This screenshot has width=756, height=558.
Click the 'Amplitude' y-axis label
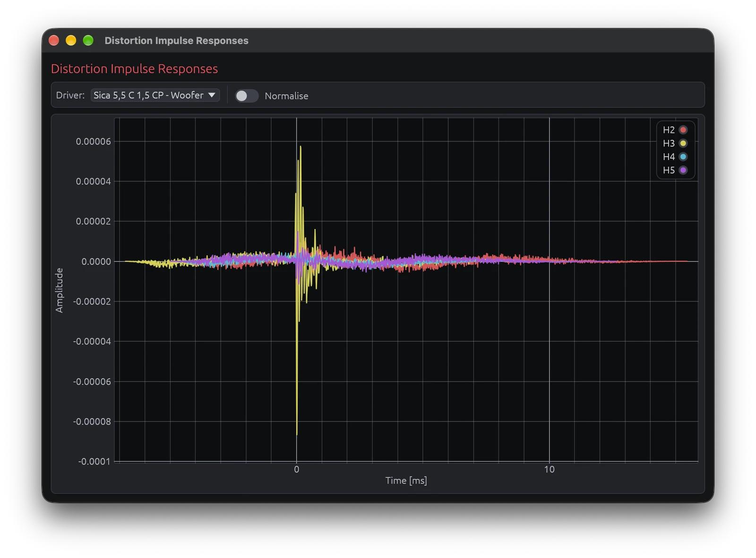click(59, 290)
